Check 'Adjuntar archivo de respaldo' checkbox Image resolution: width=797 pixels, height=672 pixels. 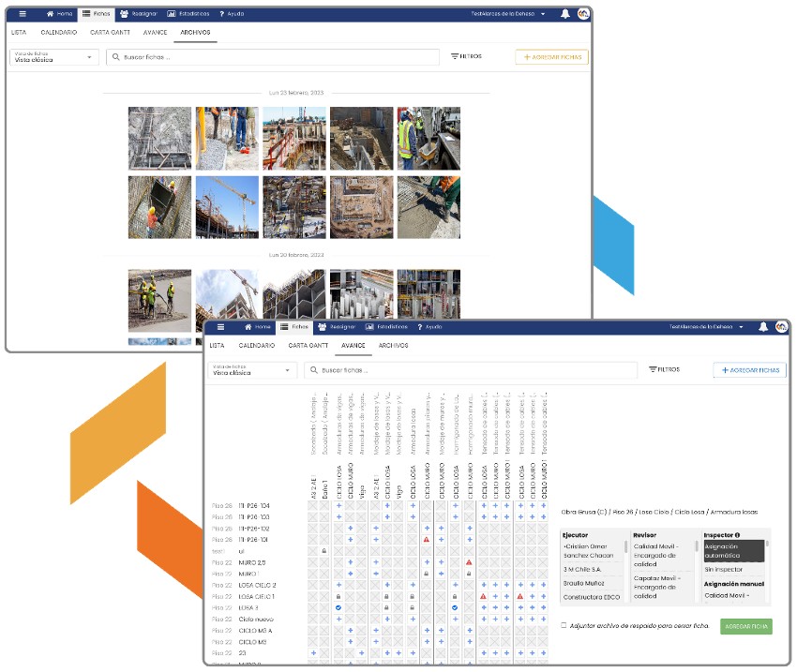[x=564, y=625]
